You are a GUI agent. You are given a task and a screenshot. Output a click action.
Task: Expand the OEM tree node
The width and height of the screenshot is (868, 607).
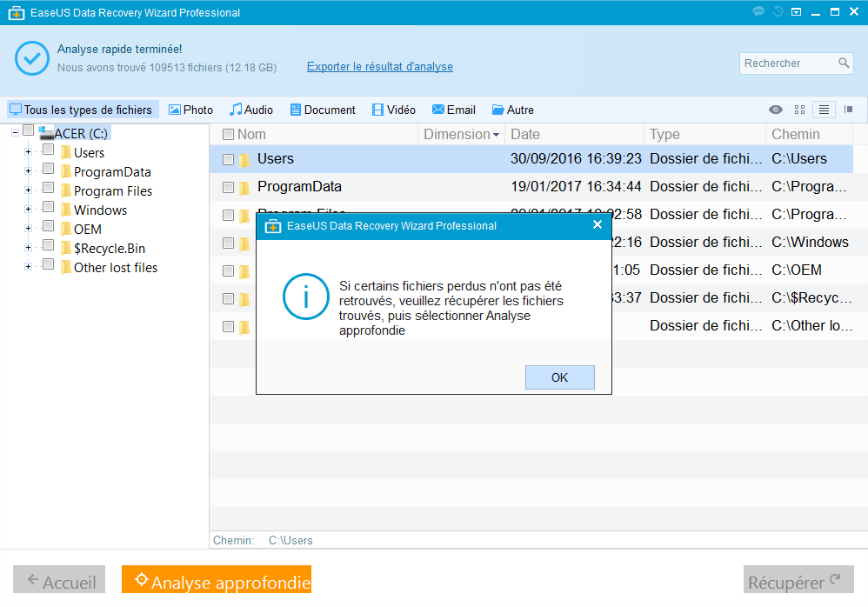(28, 228)
